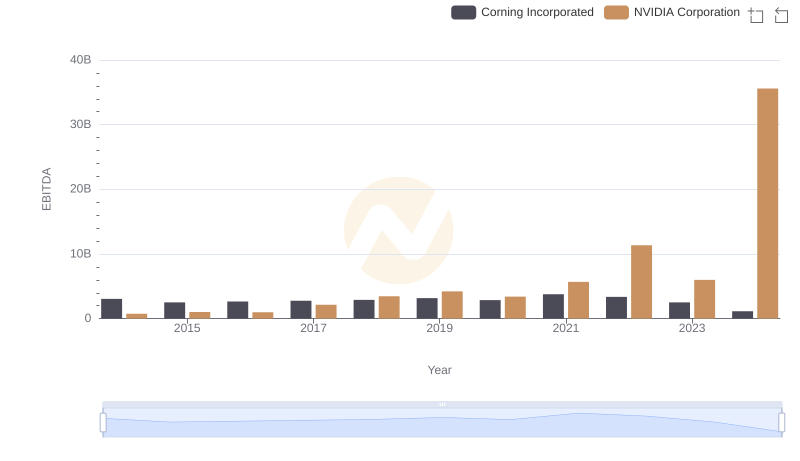Click the NVIDIA bar for 2019
Image resolution: width=800 pixels, height=461 pixels.
point(452,305)
